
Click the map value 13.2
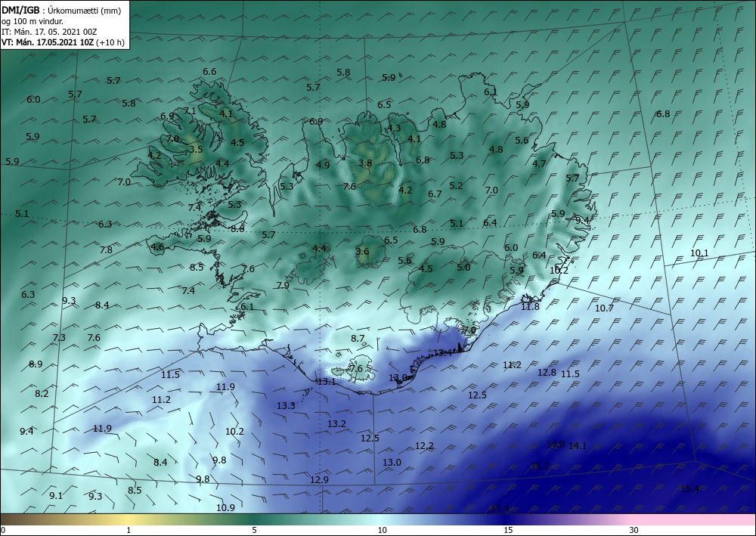[336, 423]
